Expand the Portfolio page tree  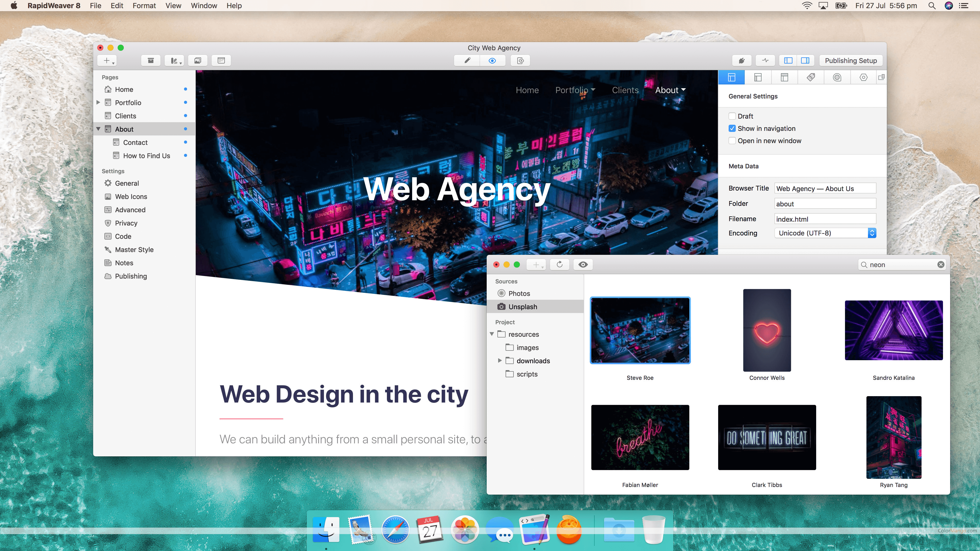click(99, 103)
